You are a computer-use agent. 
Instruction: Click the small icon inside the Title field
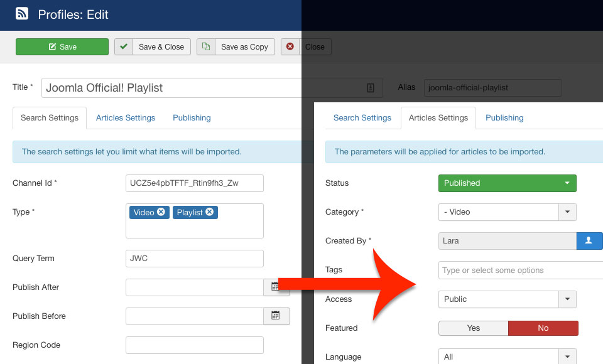(x=371, y=88)
